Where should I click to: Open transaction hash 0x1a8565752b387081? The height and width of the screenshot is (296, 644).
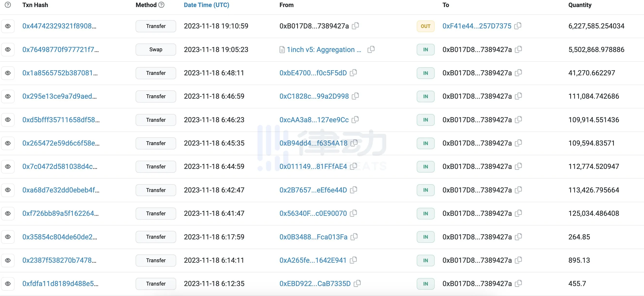tap(60, 73)
